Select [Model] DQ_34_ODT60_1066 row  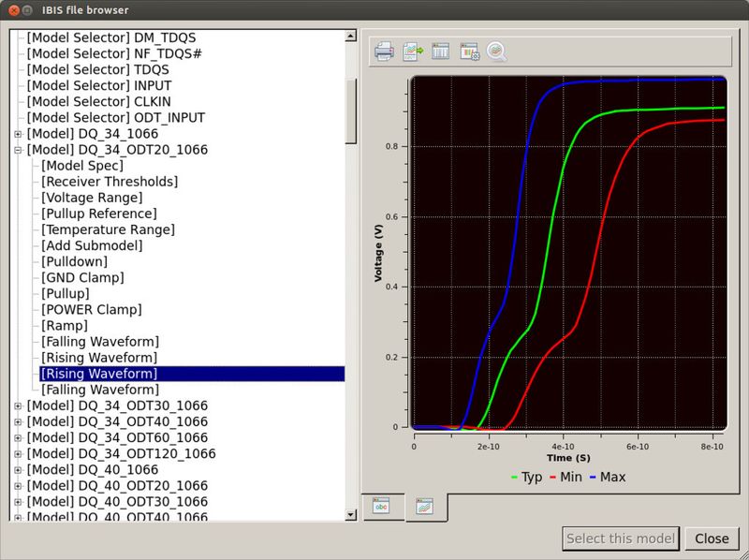[117, 437]
